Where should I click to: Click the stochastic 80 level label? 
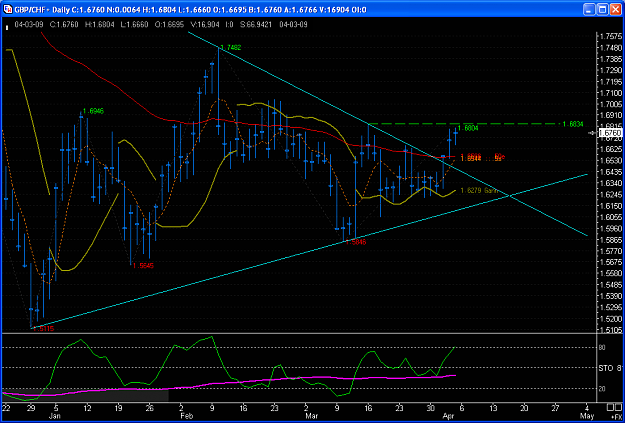tap(602, 348)
